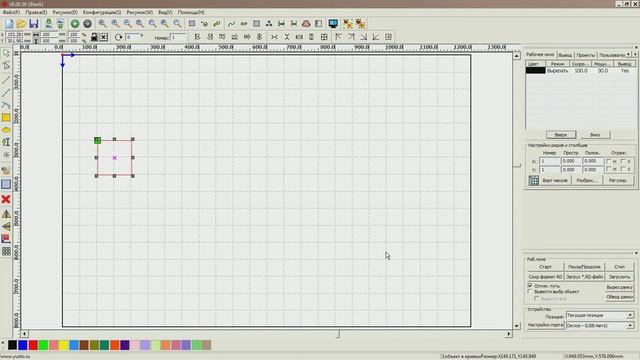Toggle the Y row V mirror checkbox
Screen dimensions: 640x360
tap(623, 169)
